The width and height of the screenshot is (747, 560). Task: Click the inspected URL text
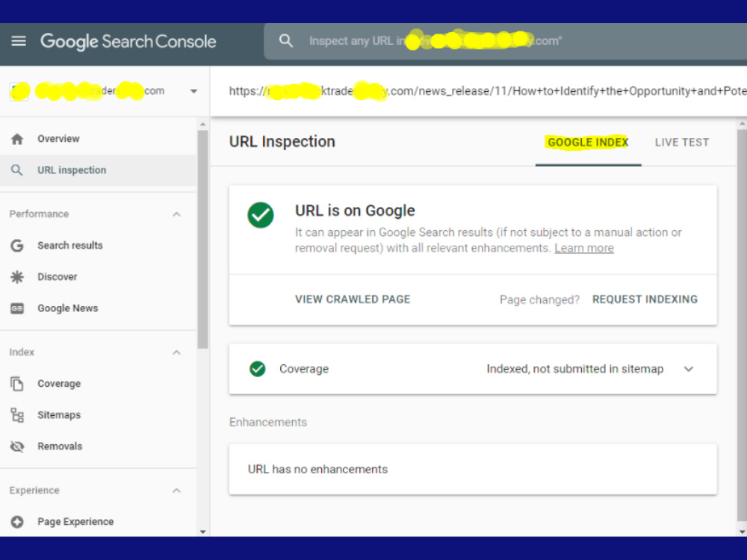(487, 91)
